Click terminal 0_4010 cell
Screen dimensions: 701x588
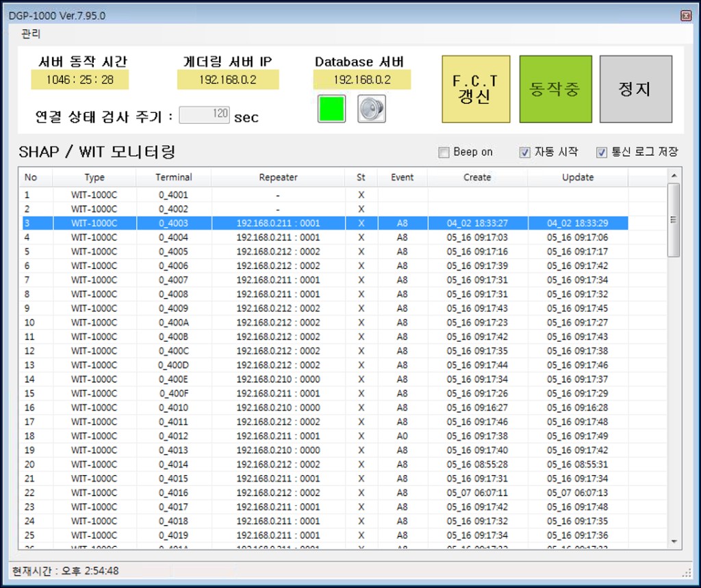pos(173,408)
